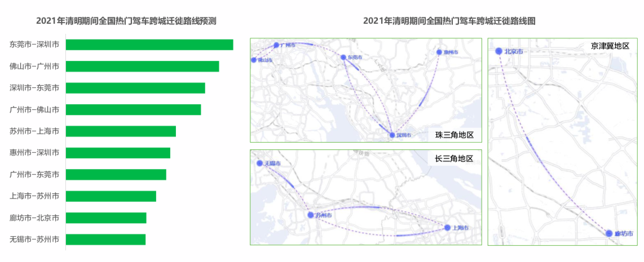The height and width of the screenshot is (262, 644).
Task: Select the 廊坊市 marker on the map
Action: [609, 233]
